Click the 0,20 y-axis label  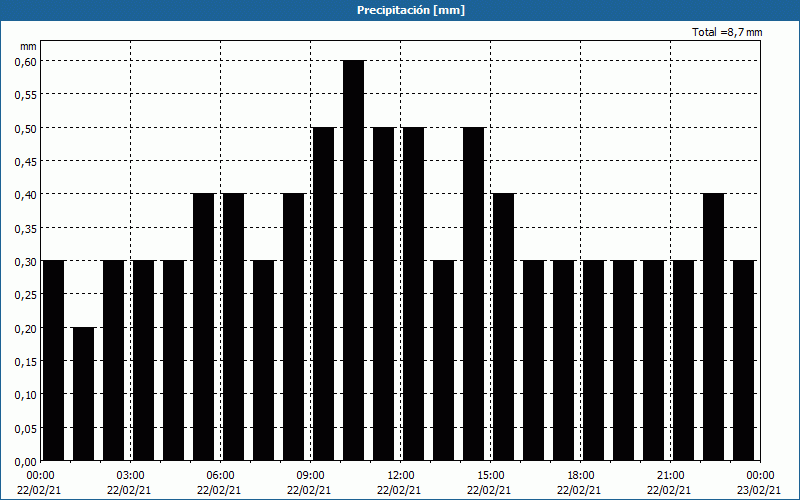pos(26,328)
